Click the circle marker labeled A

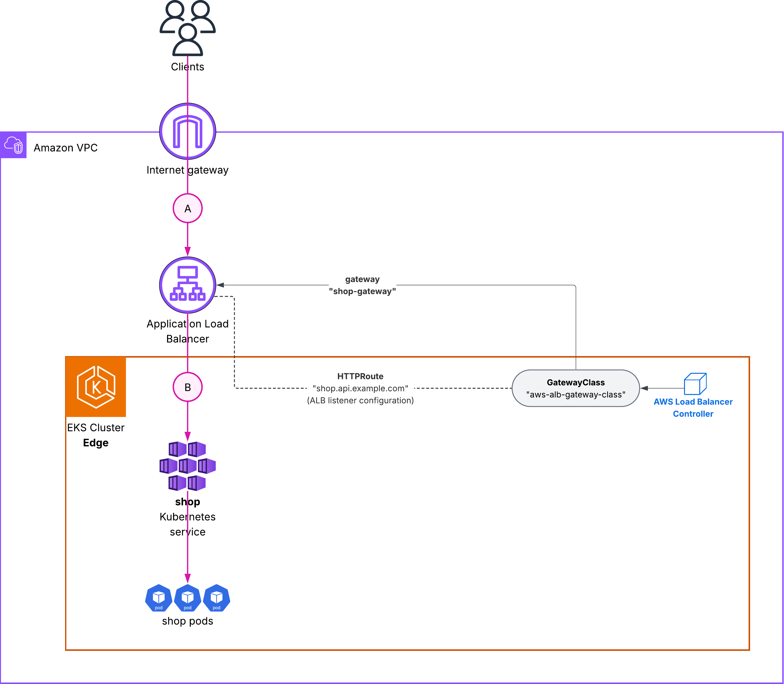click(188, 208)
